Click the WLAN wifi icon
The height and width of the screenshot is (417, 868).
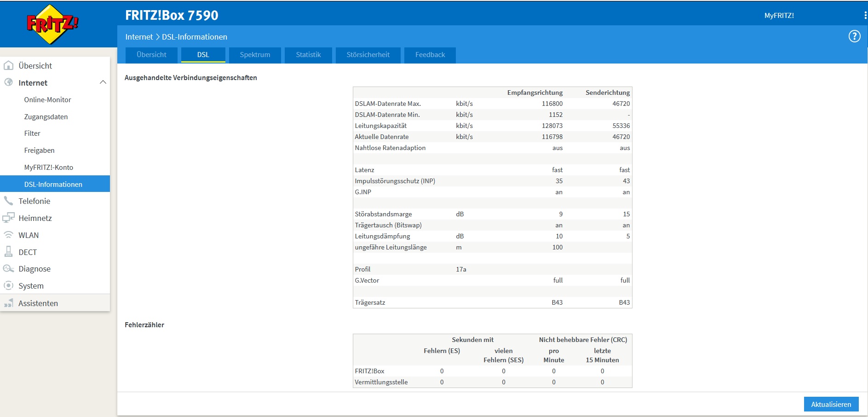point(8,235)
